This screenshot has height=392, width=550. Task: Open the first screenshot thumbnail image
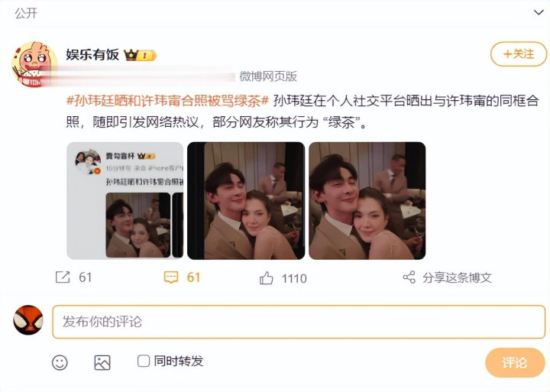[125, 201]
